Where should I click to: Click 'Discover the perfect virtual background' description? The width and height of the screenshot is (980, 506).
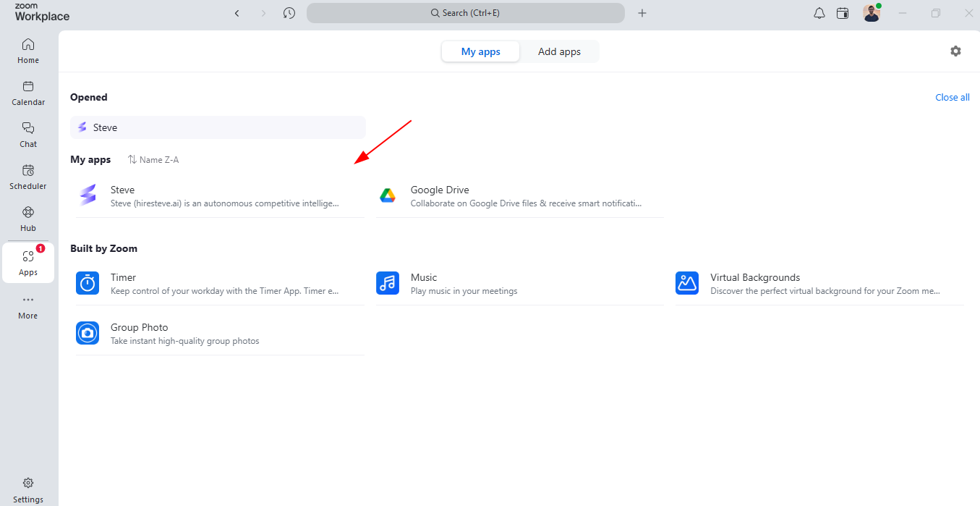pyautogui.click(x=825, y=291)
